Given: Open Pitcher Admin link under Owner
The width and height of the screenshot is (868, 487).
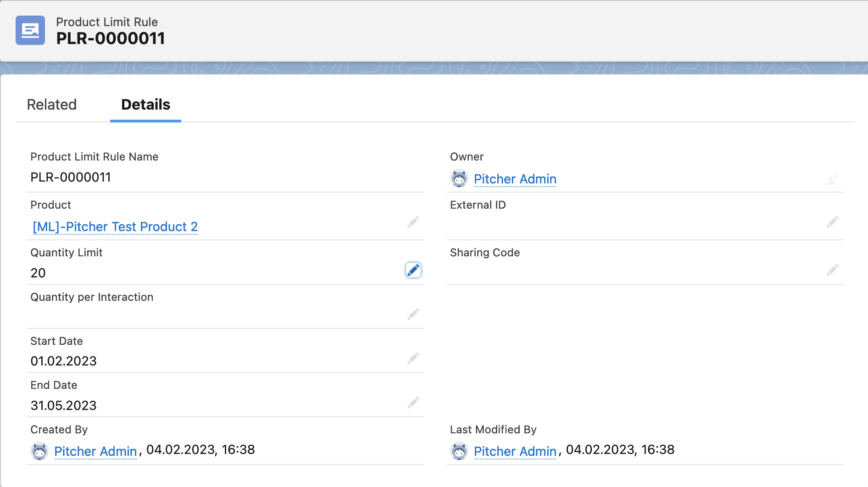Looking at the screenshot, I should [515, 179].
